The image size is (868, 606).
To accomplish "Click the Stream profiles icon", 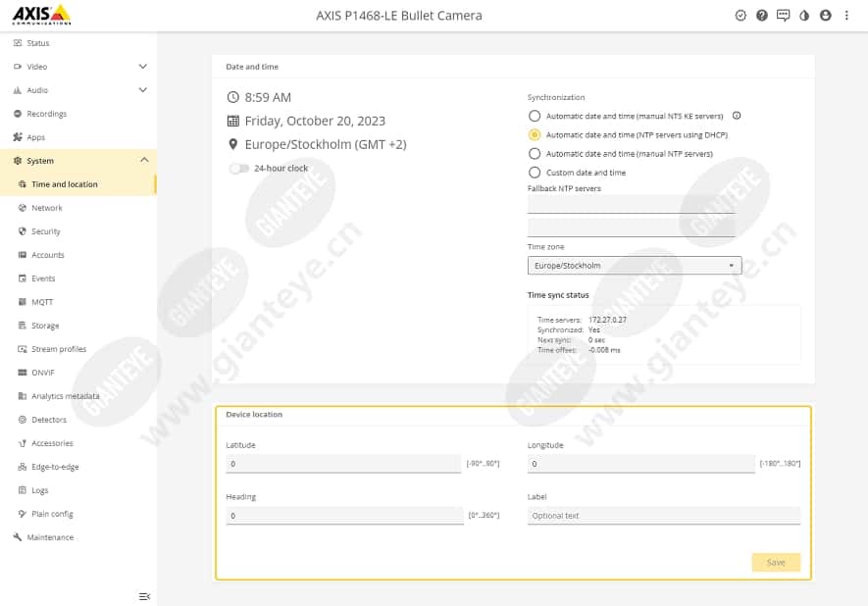I will tap(23, 349).
